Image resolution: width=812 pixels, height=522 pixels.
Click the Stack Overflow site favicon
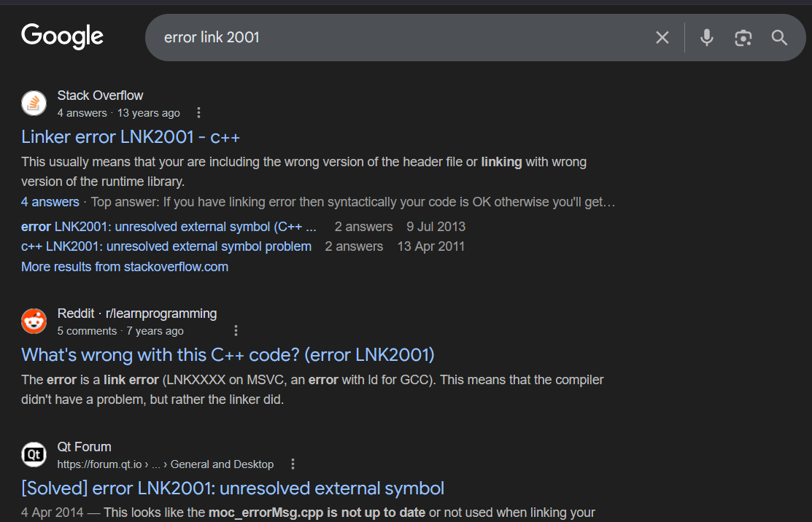(34, 104)
